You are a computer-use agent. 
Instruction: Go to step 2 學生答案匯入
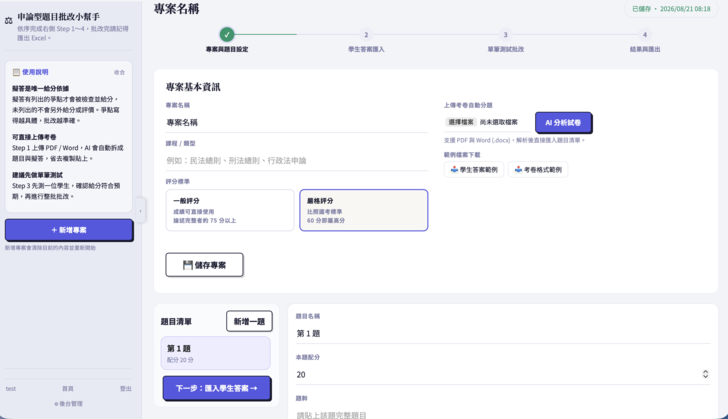pos(366,35)
